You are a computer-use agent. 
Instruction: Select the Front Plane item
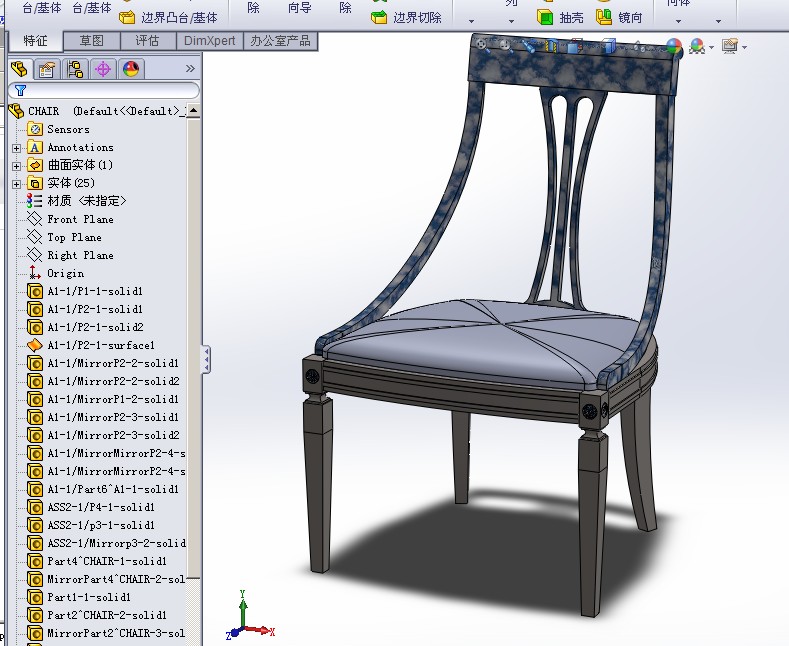81,219
